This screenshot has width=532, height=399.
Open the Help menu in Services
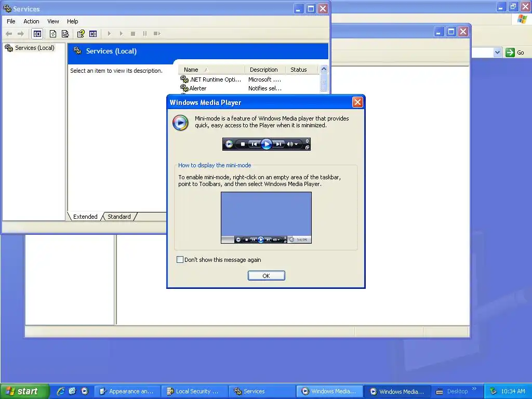72,21
